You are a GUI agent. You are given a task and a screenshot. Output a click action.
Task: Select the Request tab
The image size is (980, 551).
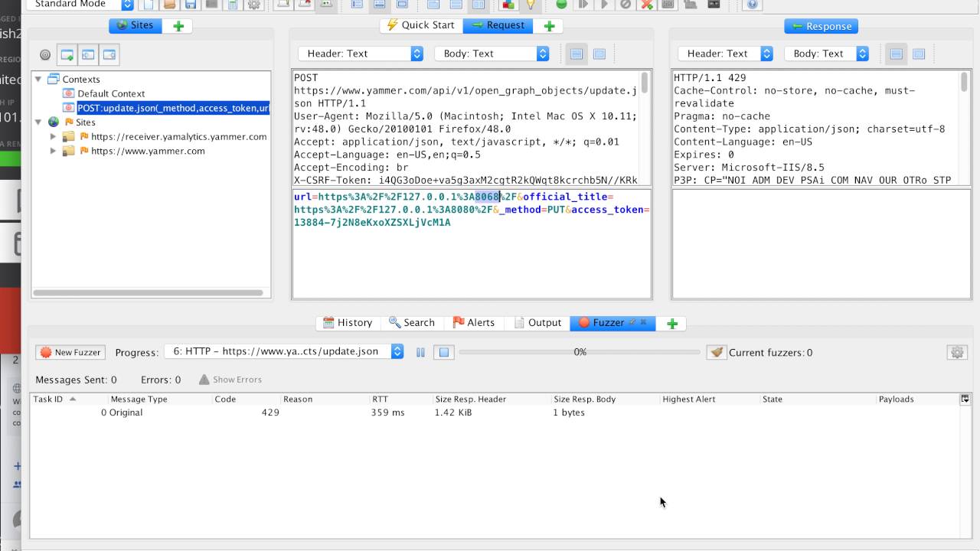click(498, 25)
